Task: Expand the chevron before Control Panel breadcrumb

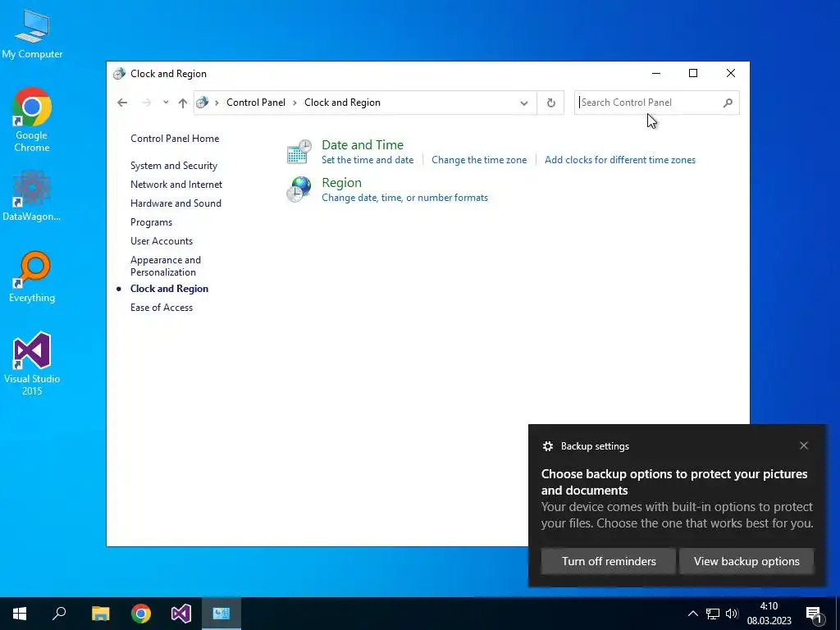Action: pos(217,103)
